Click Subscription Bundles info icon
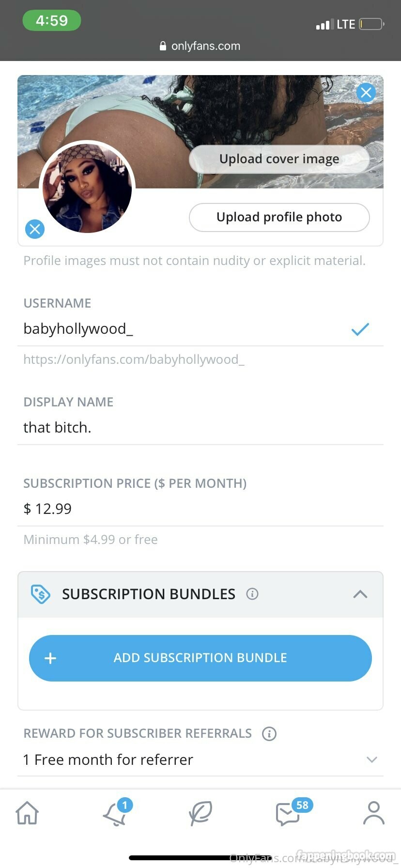The width and height of the screenshot is (401, 868). [252, 594]
